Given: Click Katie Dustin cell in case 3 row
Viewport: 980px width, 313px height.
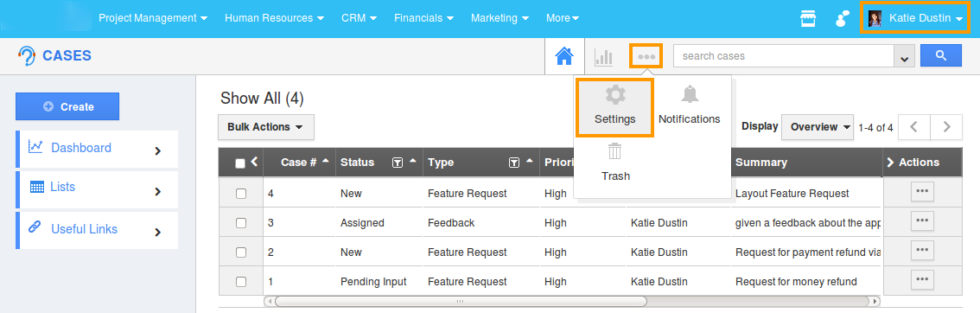Looking at the screenshot, I should pos(659,223).
